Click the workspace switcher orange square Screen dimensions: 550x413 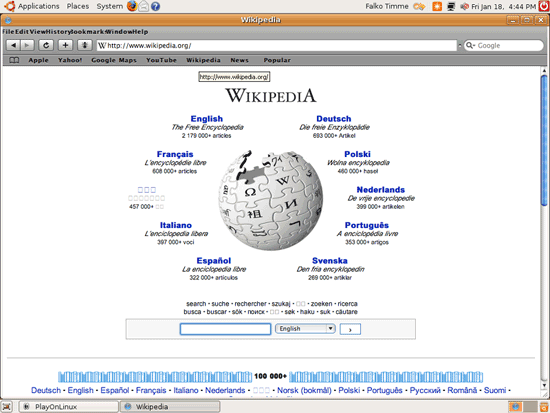point(515,407)
